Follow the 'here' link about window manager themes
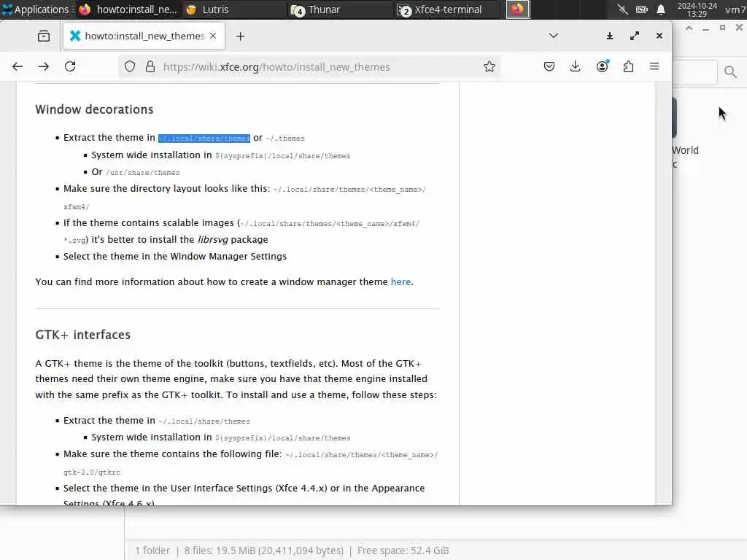The height and width of the screenshot is (560, 747). pyautogui.click(x=400, y=282)
